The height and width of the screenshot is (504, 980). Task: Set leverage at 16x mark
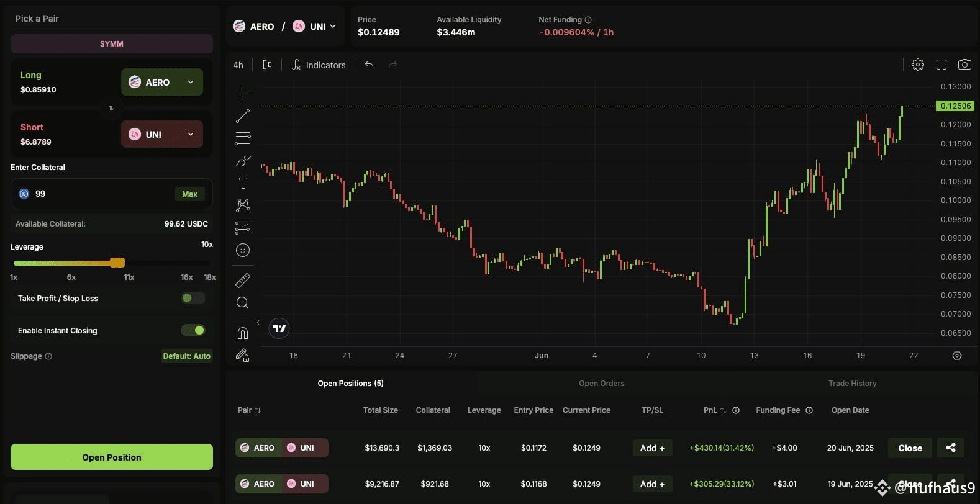pos(186,277)
